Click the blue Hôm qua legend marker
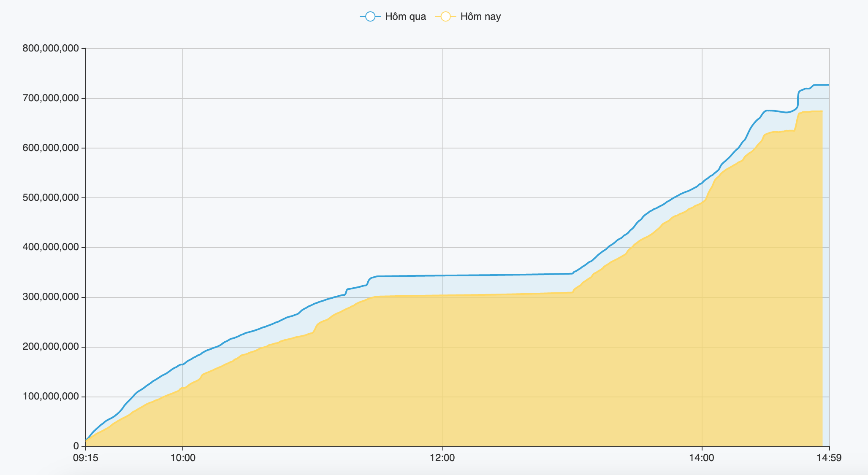The image size is (868, 475). tap(370, 16)
